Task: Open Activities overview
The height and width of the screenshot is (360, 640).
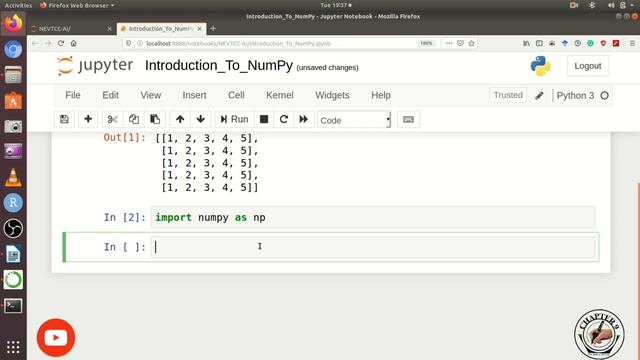Action: pos(18,5)
